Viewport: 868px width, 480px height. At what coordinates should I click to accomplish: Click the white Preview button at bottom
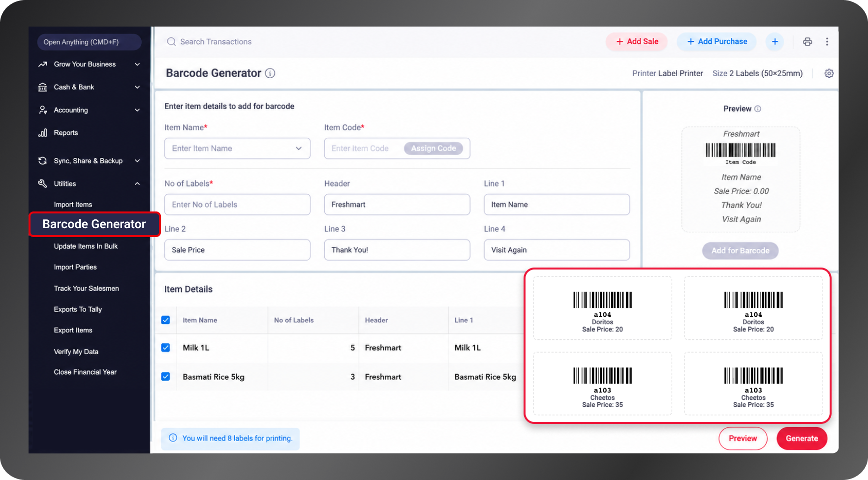click(x=743, y=438)
